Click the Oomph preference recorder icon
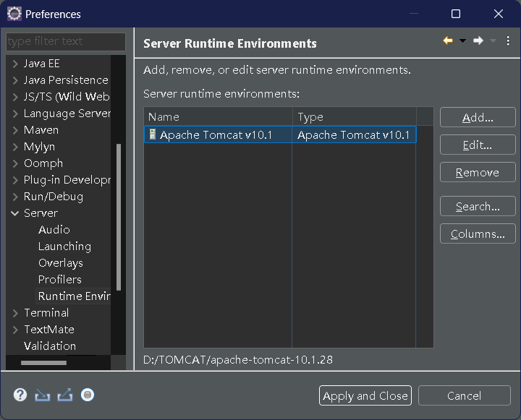This screenshot has width=521, height=420. (88, 395)
